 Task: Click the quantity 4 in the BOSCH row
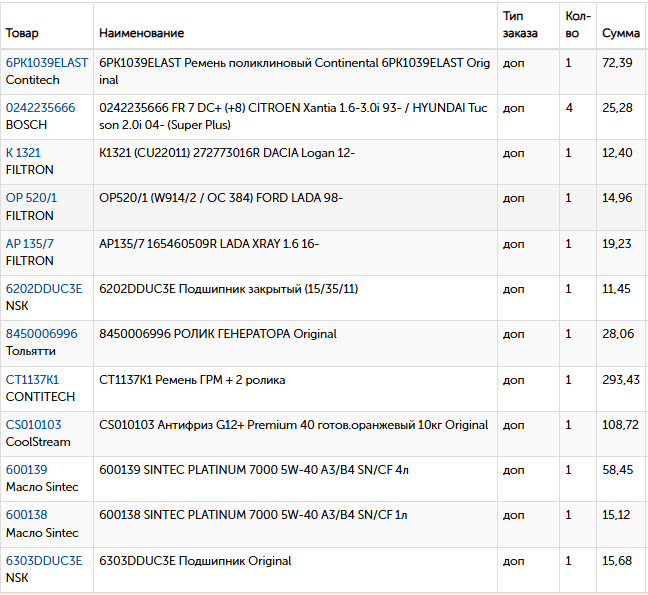569,108
